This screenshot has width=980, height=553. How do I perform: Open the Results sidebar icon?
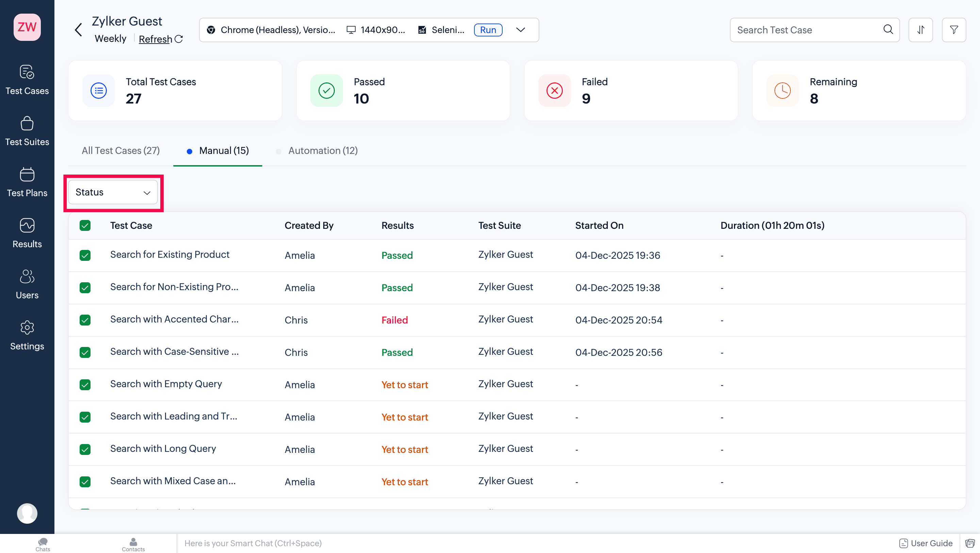(27, 233)
